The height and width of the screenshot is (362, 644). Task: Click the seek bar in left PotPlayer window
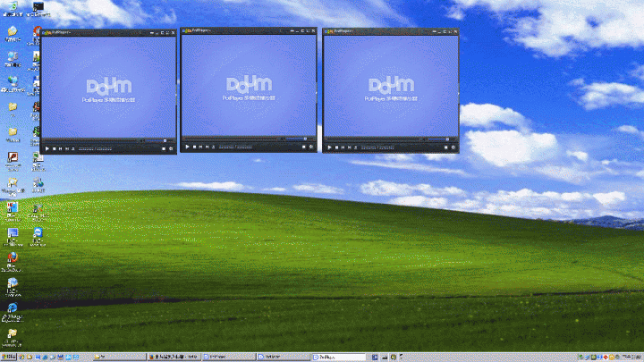90,141
